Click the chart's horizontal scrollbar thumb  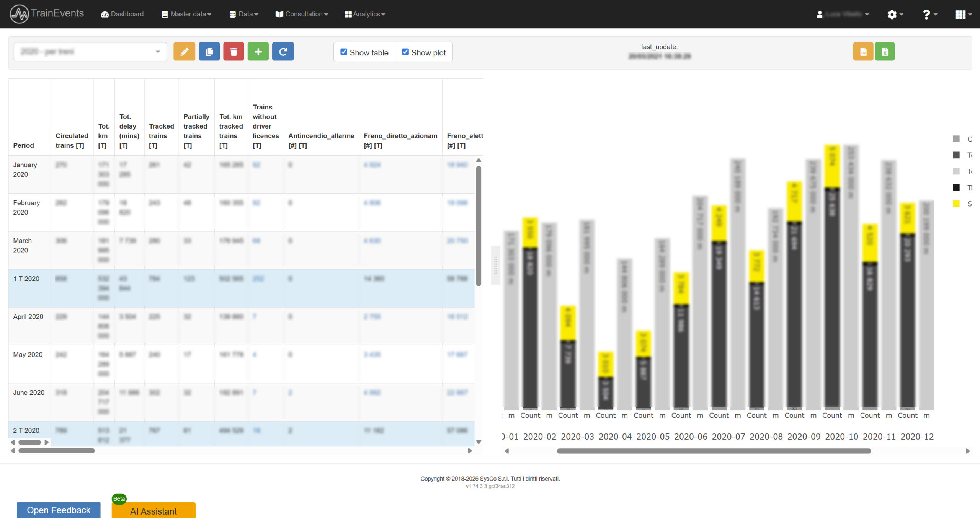coord(714,451)
